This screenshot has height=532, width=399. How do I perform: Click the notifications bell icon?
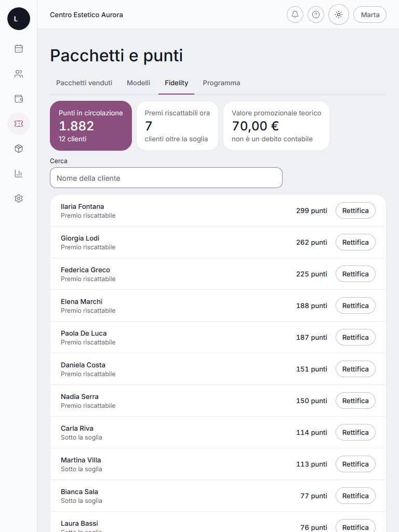295,15
